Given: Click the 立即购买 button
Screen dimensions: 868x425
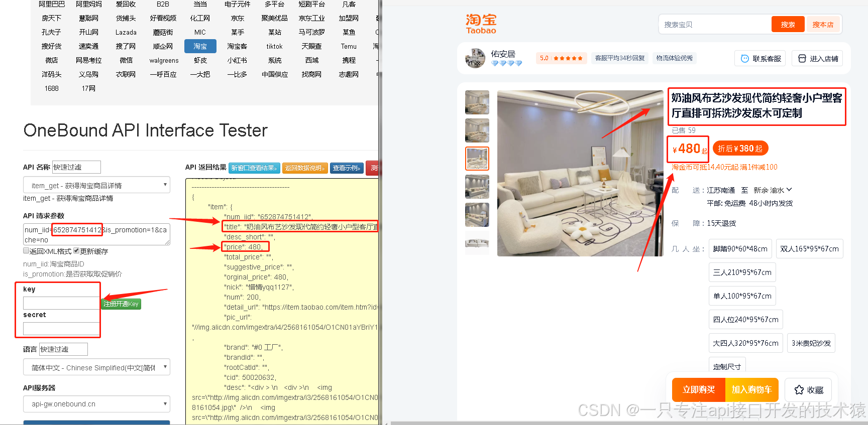Looking at the screenshot, I should pos(699,390).
